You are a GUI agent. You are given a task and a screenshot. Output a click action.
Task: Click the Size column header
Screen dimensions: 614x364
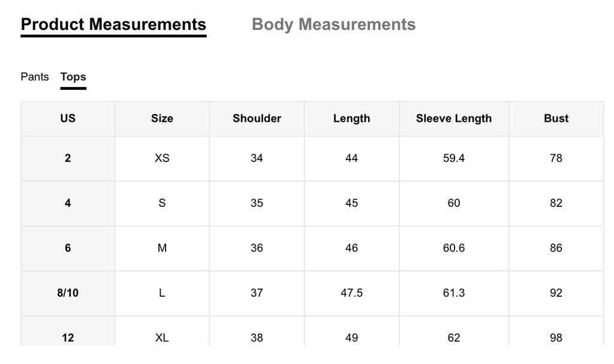(162, 118)
